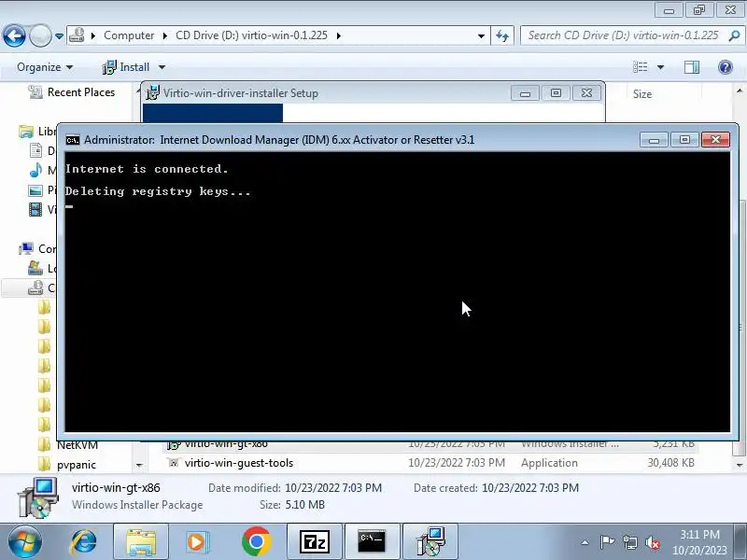Click file list scrollbar down arrow
The width and height of the screenshot is (747, 560).
click(740, 465)
